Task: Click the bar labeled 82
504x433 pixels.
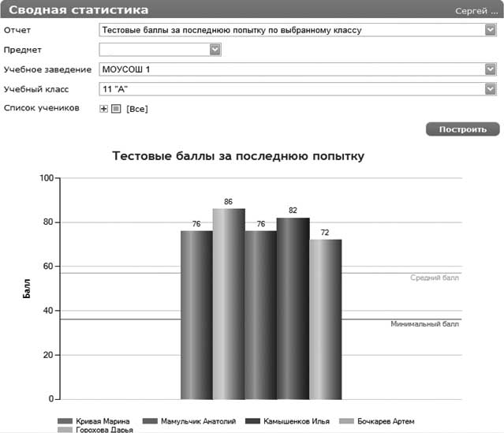Action: pos(293,308)
